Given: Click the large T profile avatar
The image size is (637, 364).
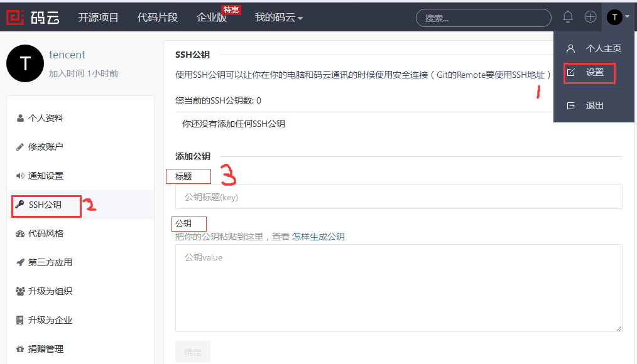Looking at the screenshot, I should [25, 63].
